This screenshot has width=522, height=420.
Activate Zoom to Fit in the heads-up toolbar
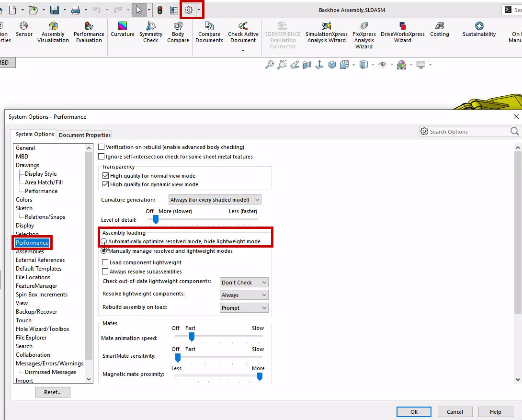click(270, 65)
